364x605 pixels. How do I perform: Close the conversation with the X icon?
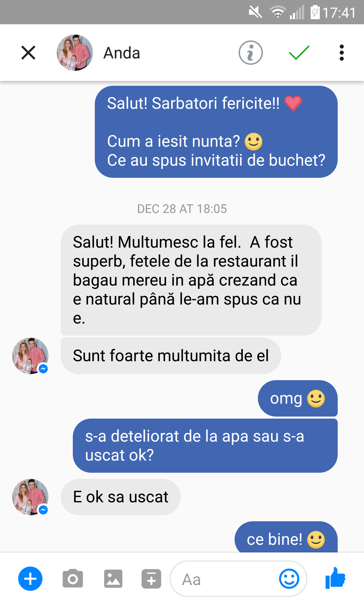[28, 53]
